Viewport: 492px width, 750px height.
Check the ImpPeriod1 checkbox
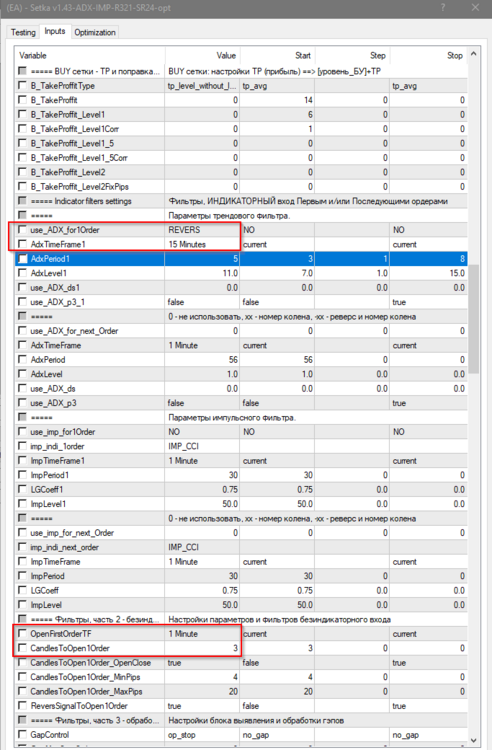point(22,474)
